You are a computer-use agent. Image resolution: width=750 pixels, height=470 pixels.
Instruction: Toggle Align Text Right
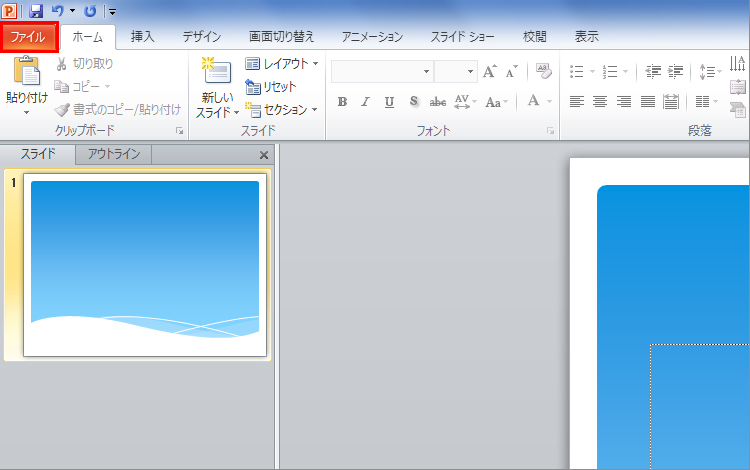pyautogui.click(x=623, y=101)
